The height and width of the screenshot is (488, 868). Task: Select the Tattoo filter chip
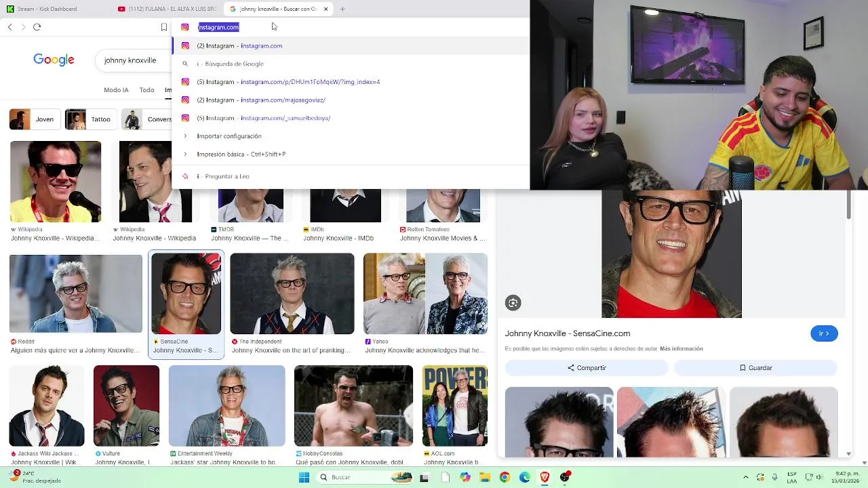point(90,119)
